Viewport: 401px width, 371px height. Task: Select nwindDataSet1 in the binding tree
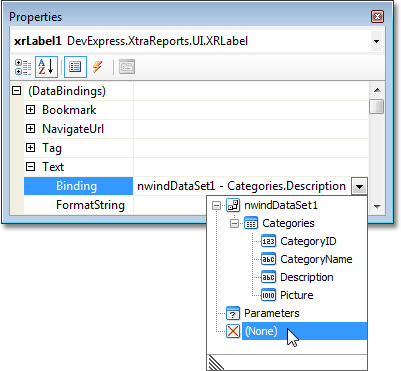[281, 205]
